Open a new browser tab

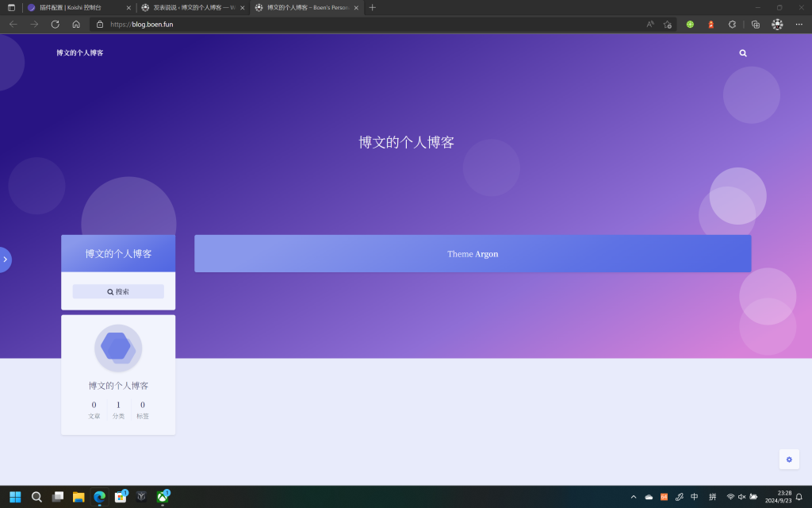click(x=373, y=8)
